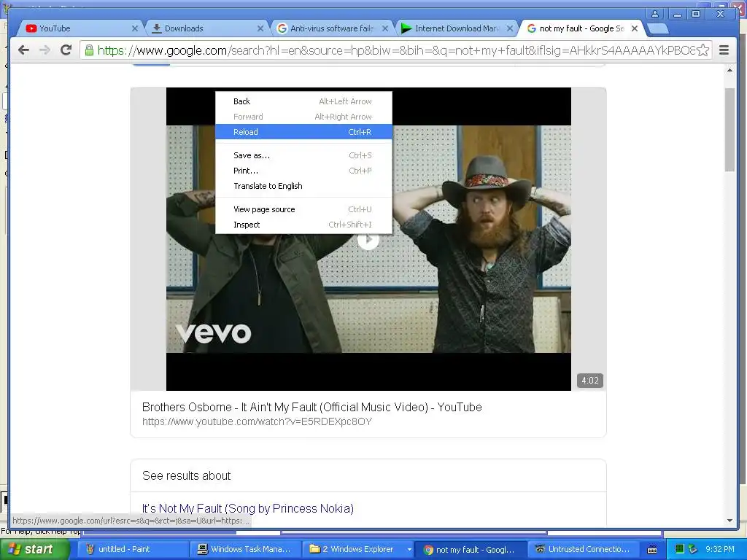The image size is (747, 560).
Task: Close the YouTube tab
Action: [135, 28]
